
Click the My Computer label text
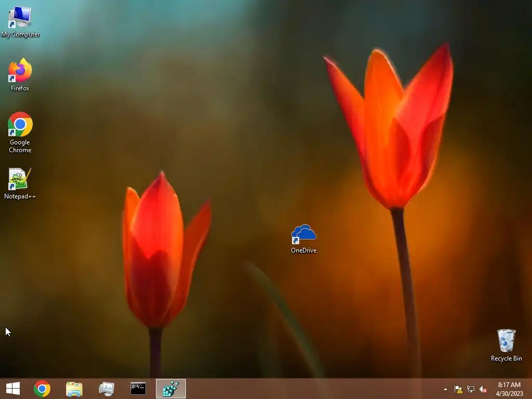tap(20, 34)
